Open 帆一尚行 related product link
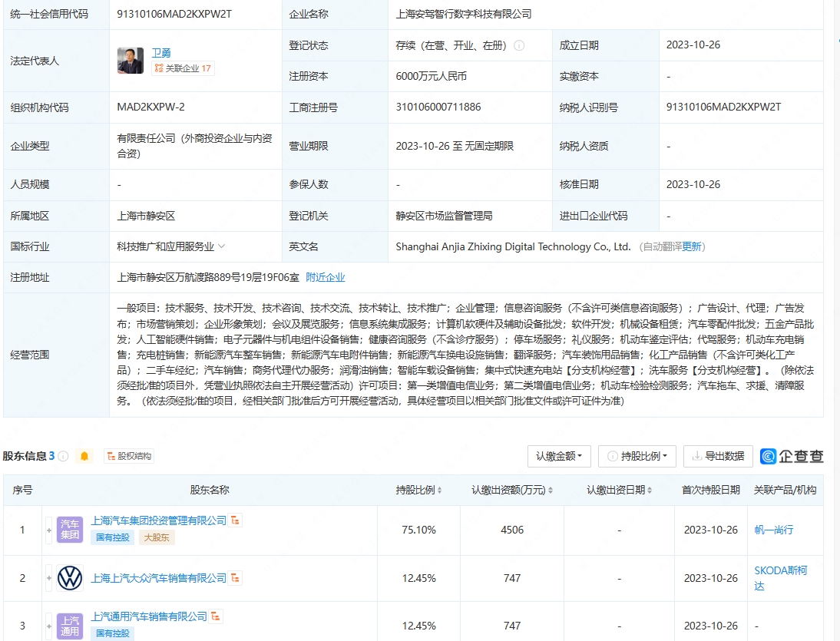This screenshot has height=641, width=840. (x=773, y=530)
